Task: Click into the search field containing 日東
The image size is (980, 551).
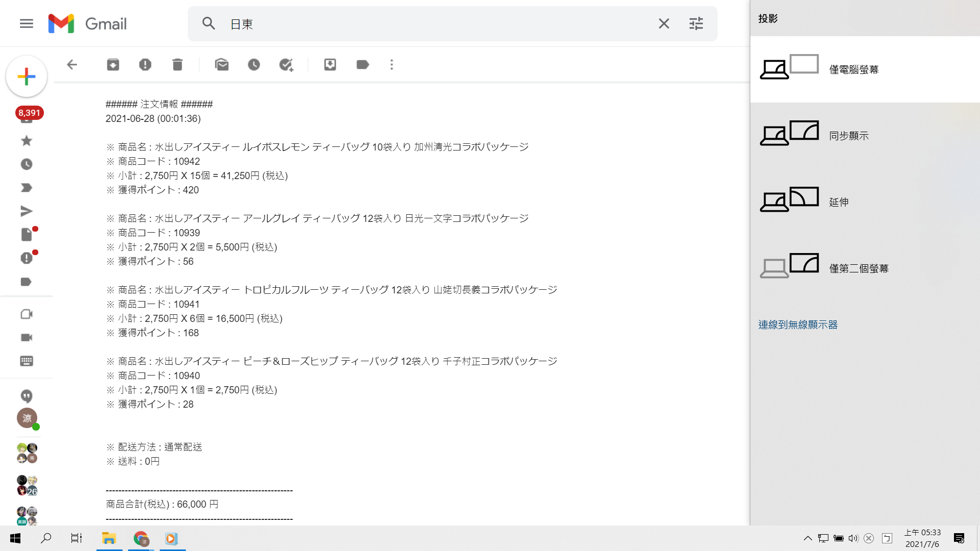Action: pyautogui.click(x=439, y=24)
